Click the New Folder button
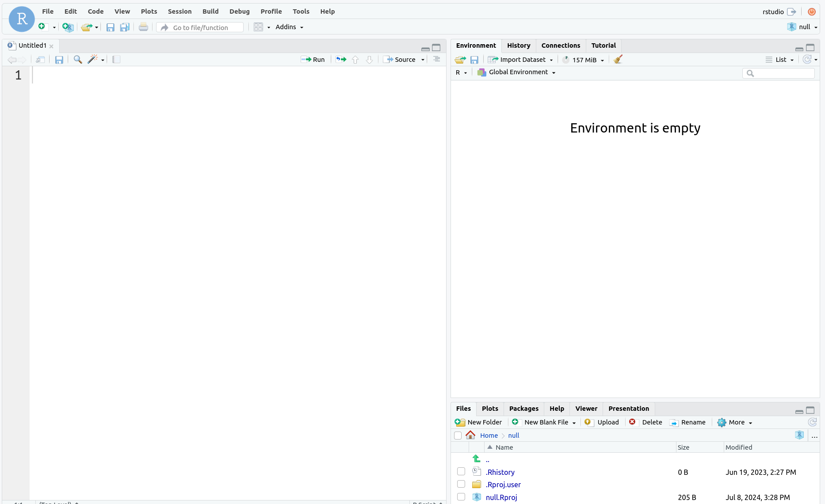825x504 pixels. 479,422
